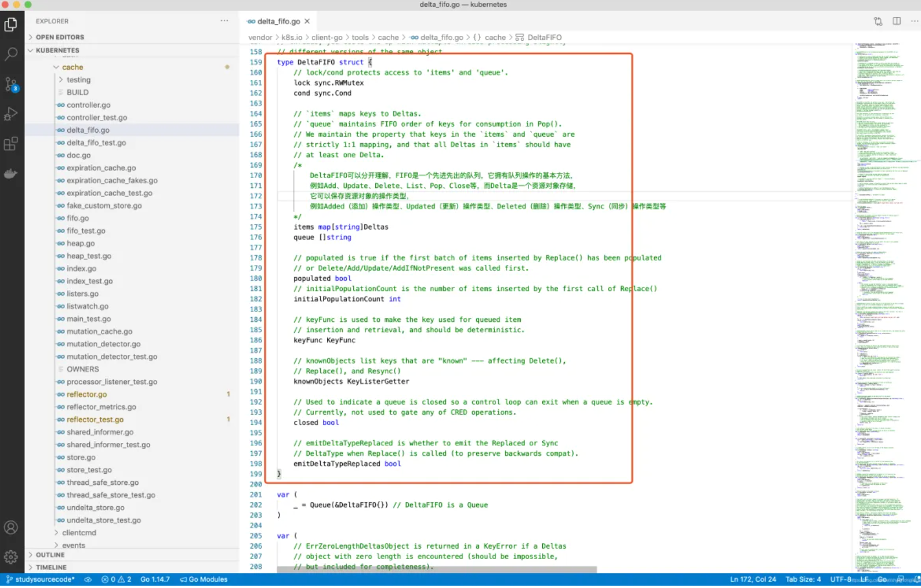Close the delta_fifo.go tab
This screenshot has width=921, height=588.
307,21
